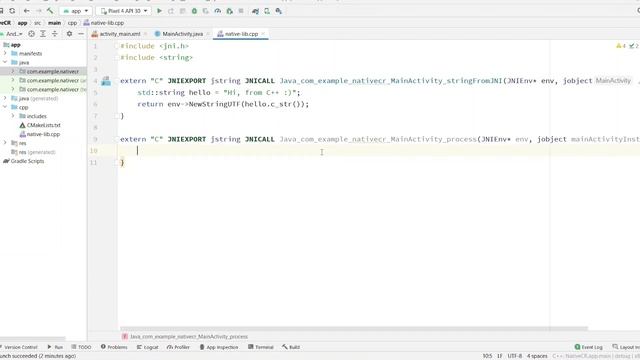This screenshot has width=640, height=360.
Task: Open the App Inspection tool window
Action: click(219, 347)
